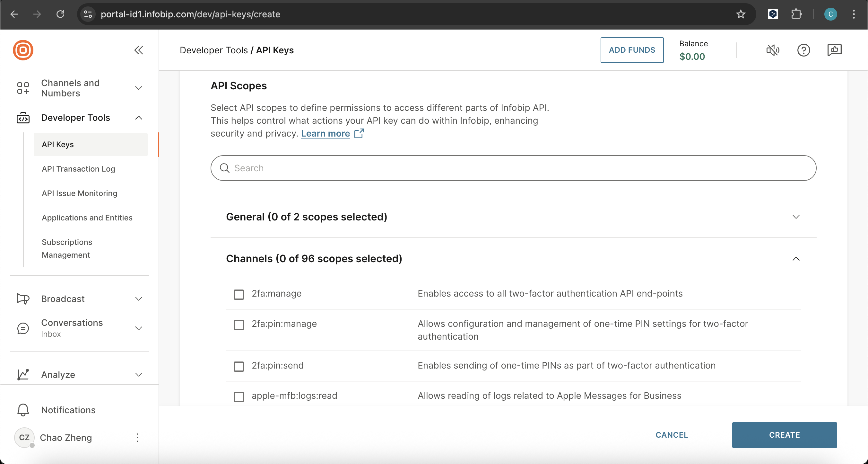Click the 2fa:manage scope description text
Image resolution: width=868 pixels, height=464 pixels.
550,293
